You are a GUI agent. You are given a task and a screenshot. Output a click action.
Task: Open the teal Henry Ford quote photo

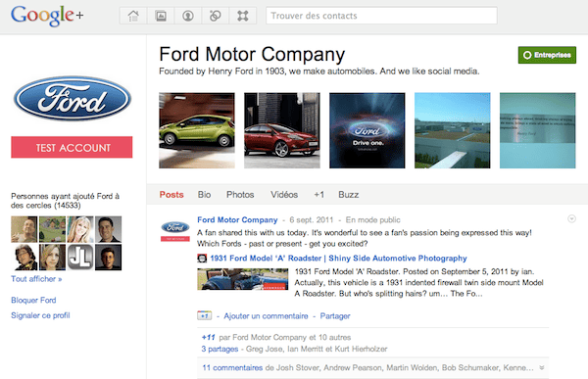tap(537, 130)
